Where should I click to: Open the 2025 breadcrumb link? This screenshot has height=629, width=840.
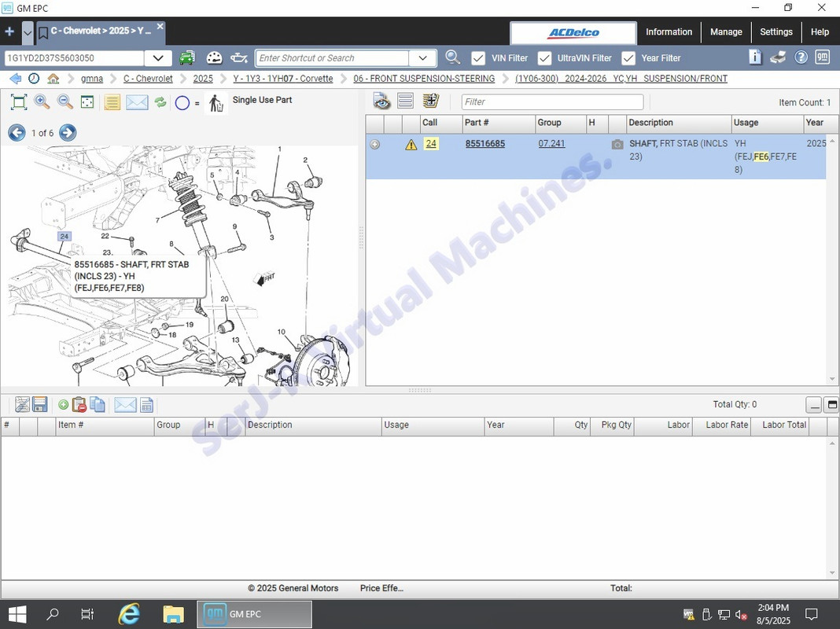coord(203,79)
